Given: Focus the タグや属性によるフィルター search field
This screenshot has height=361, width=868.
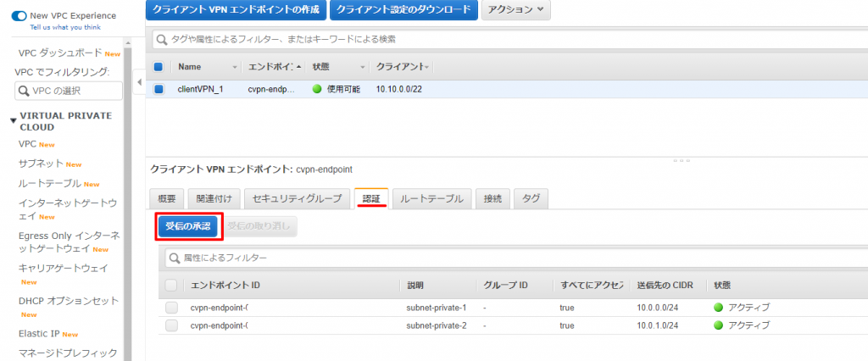Looking at the screenshot, I should [509, 39].
